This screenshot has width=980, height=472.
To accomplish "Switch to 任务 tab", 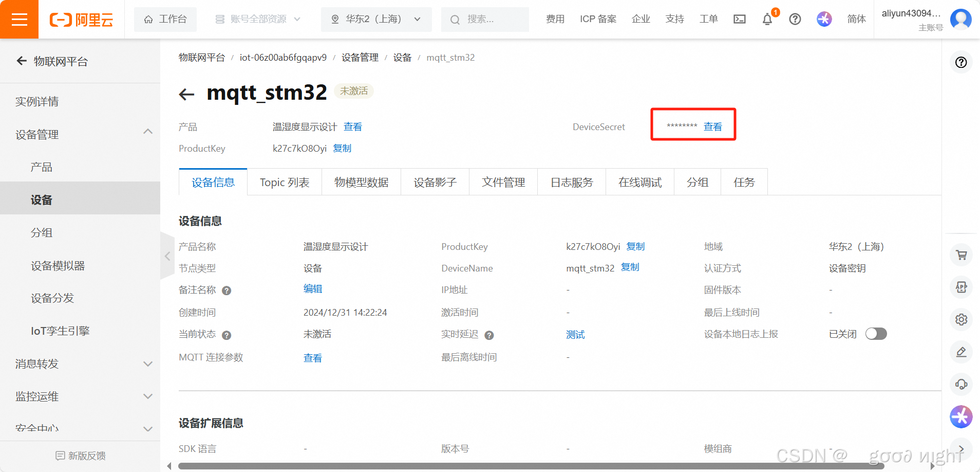I will tap(744, 182).
